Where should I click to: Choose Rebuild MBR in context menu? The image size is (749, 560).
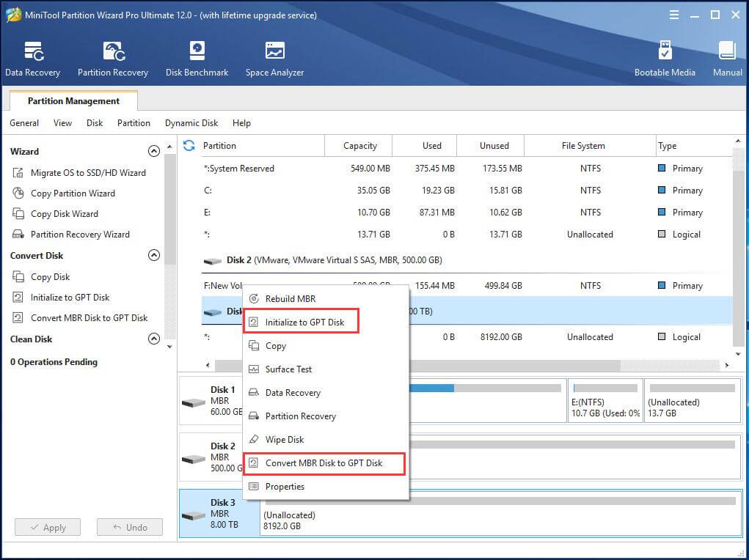point(326,299)
